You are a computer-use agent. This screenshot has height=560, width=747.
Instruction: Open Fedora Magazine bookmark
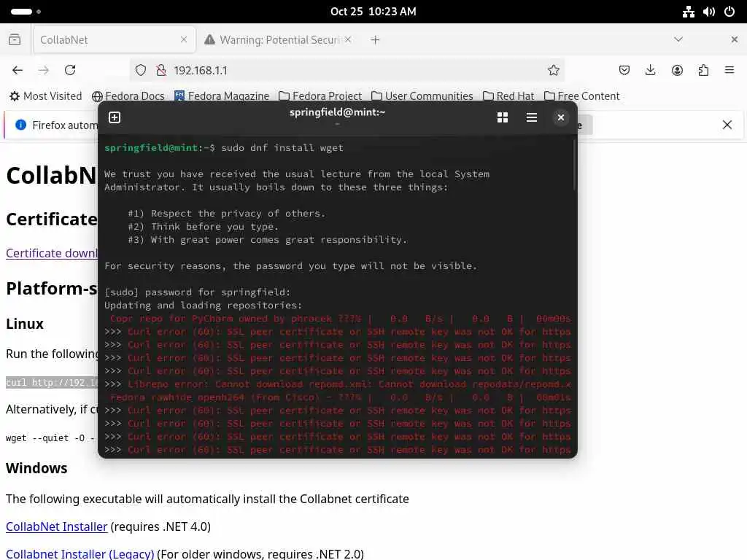pos(222,96)
